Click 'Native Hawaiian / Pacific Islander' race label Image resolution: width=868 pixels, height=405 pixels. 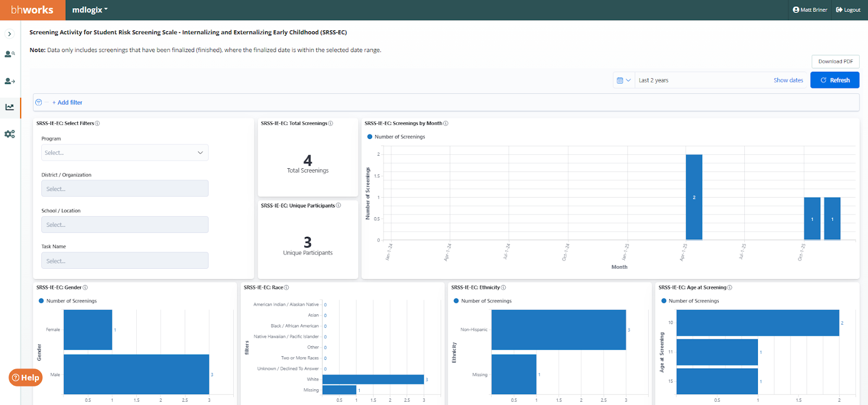pos(286,337)
